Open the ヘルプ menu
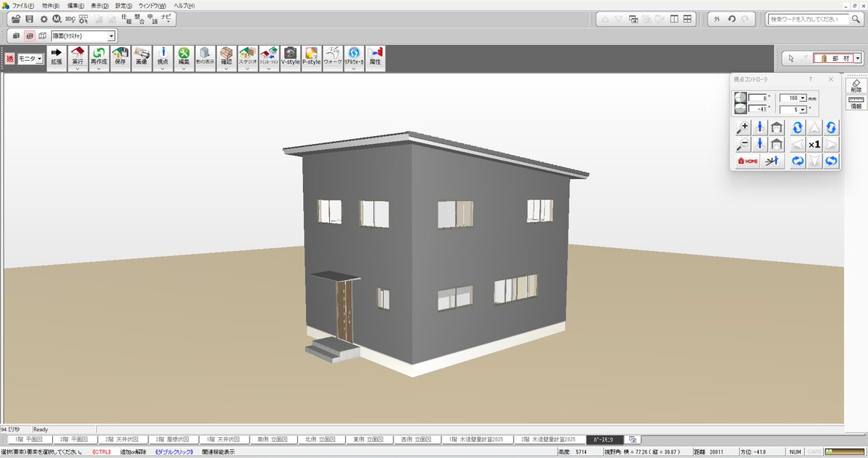This screenshot has height=458, width=868. 184,5
